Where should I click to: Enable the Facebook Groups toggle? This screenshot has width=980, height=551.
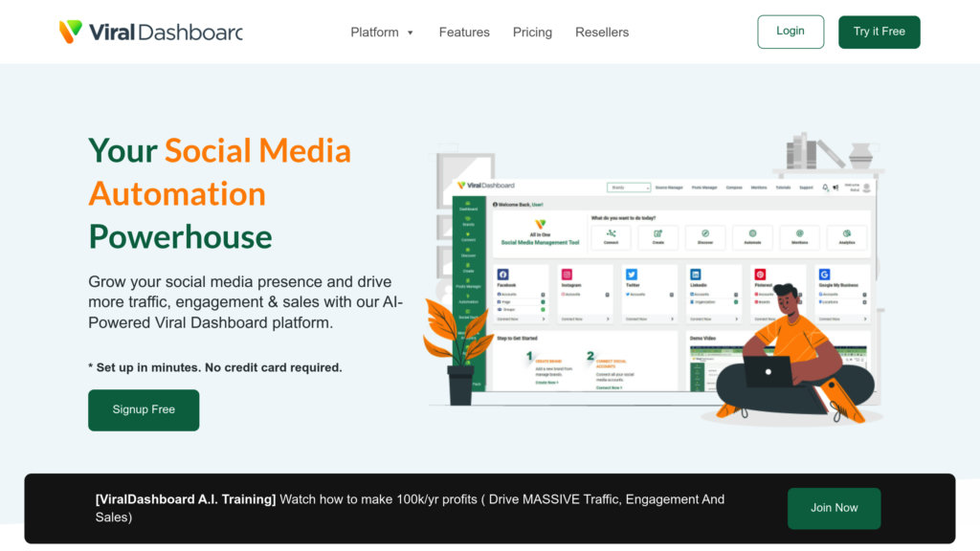[544, 309]
